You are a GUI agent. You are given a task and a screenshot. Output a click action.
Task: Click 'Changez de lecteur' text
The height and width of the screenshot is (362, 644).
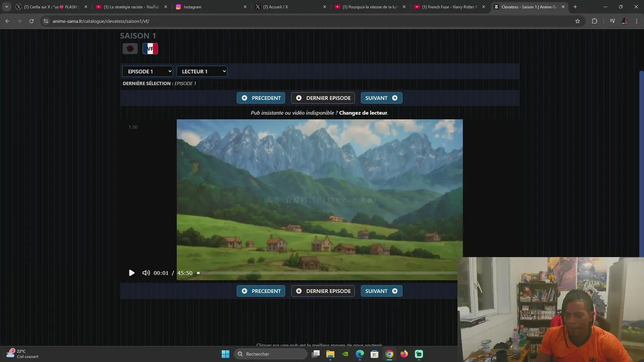363,113
